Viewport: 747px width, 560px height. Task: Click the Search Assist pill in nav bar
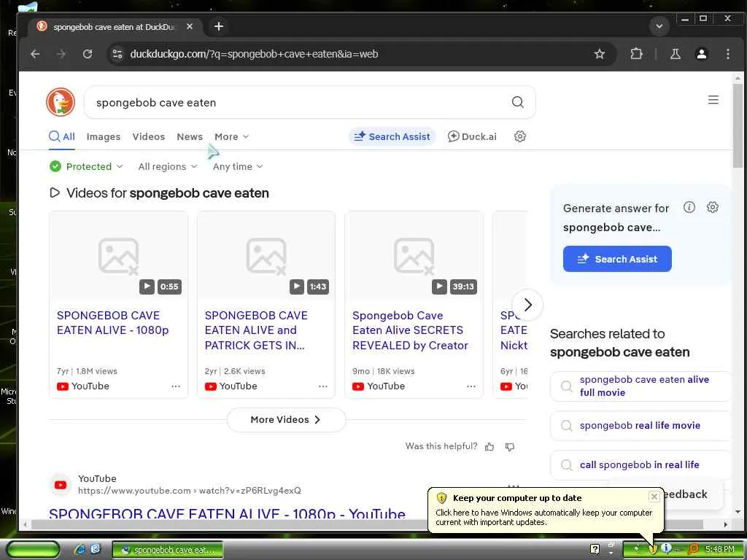[392, 136]
